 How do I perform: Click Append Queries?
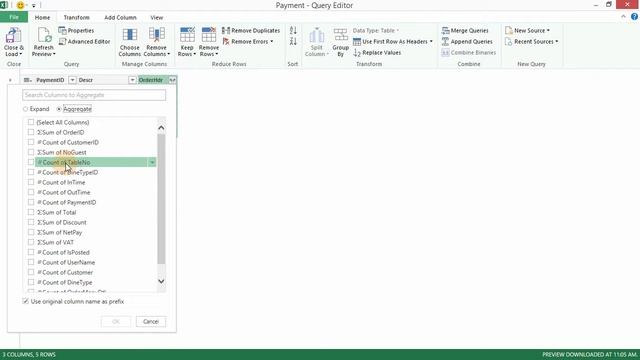467,42
